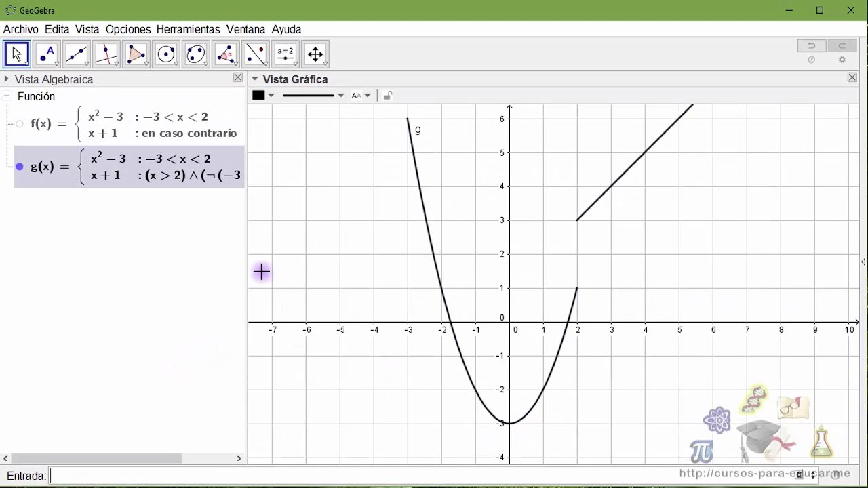The height and width of the screenshot is (488, 868).
Task: Select the Move Graphics View tool
Action: [x=315, y=54]
